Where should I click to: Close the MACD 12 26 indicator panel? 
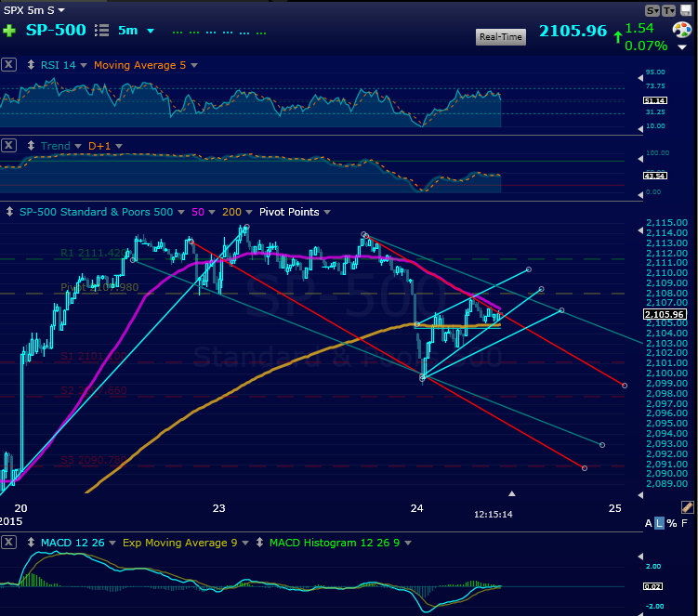8,542
